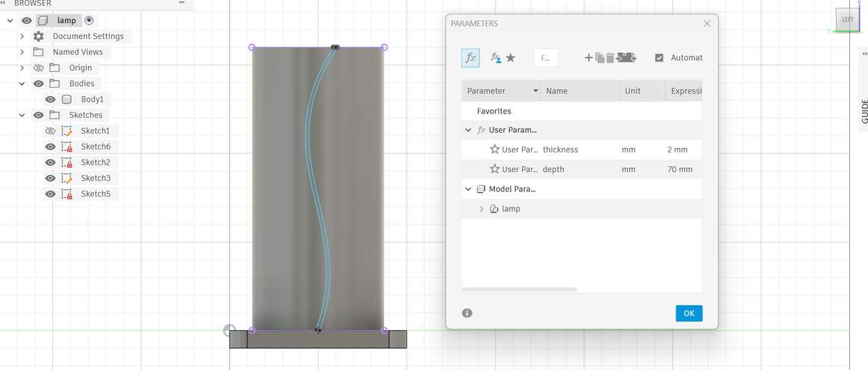Screen dimensions: 868x370
Task: Click the Sketch1 sketch icon
Action: tap(67, 131)
